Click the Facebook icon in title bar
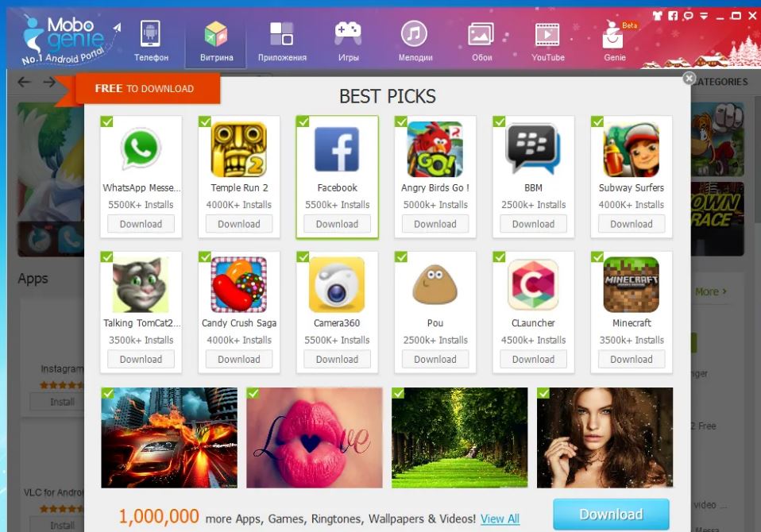 pyautogui.click(x=673, y=16)
